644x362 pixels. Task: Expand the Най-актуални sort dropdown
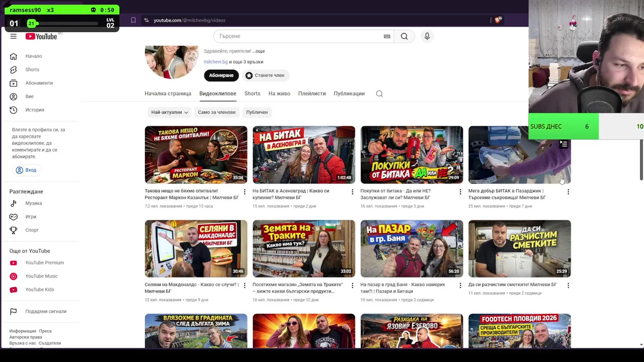click(x=170, y=112)
